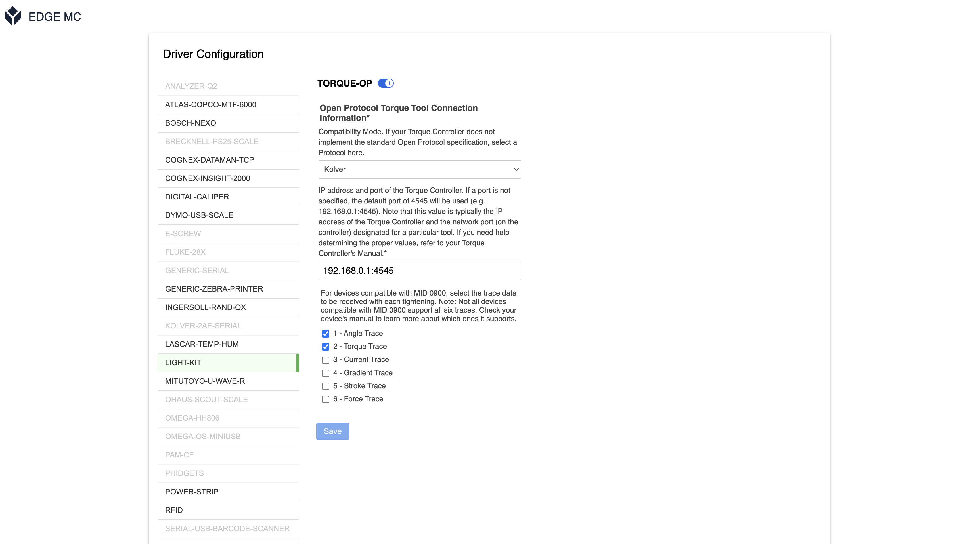Screen dimensions: 980x544
Task: Open the RFID driver configuration
Action: pos(228,510)
